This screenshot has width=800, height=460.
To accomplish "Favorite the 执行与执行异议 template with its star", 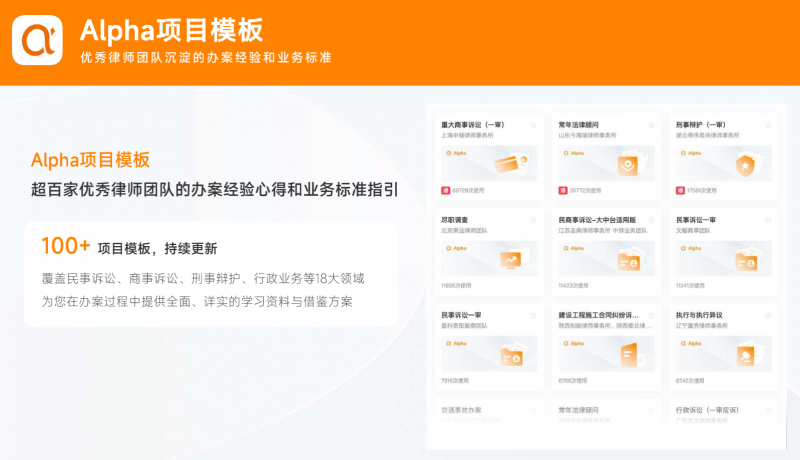I will tap(768, 315).
